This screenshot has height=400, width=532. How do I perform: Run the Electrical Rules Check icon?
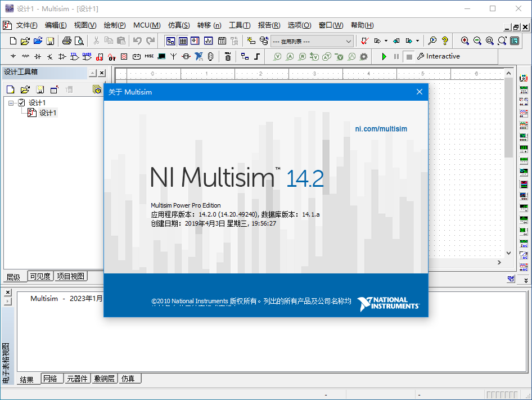(x=365, y=41)
